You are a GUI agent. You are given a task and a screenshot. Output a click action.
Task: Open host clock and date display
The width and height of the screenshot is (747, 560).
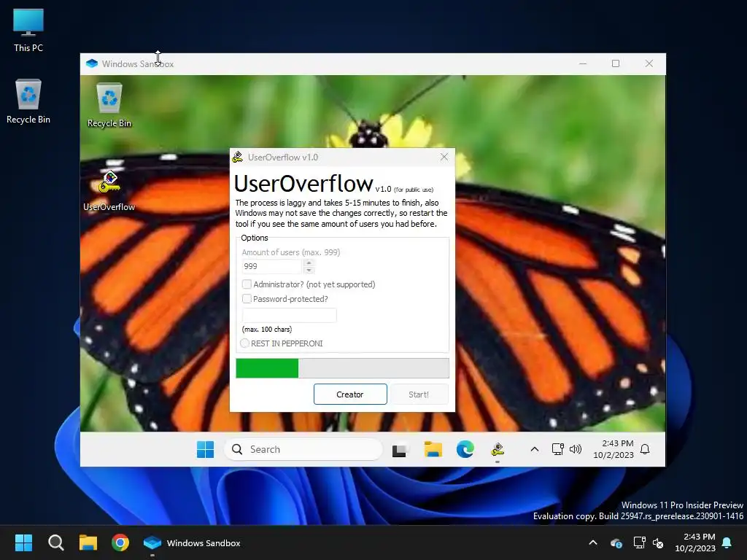click(695, 542)
